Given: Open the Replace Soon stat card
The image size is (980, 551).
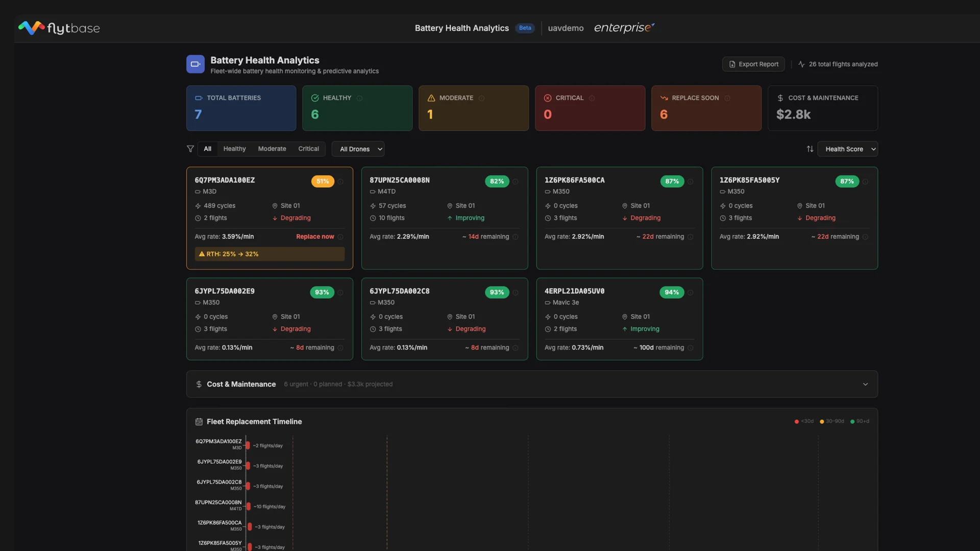Looking at the screenshot, I should pos(706,108).
